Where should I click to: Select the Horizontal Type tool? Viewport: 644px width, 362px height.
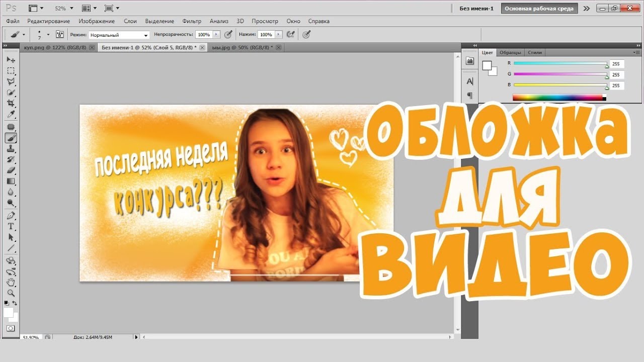point(11,227)
